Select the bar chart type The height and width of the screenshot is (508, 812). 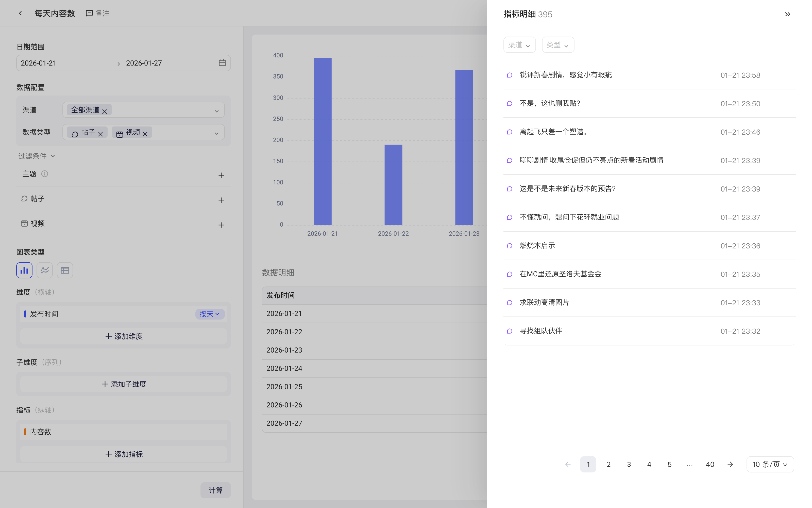coord(24,270)
